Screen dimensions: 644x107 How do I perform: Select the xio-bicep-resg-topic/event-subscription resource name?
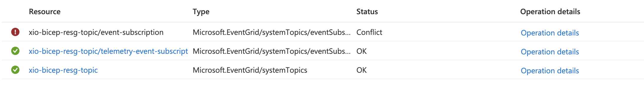click(x=96, y=32)
